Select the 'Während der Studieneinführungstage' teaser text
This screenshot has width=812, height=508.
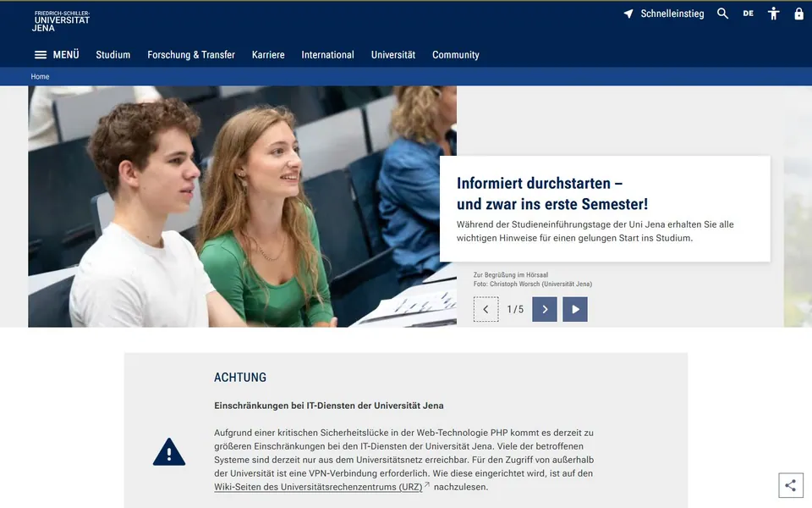click(595, 231)
